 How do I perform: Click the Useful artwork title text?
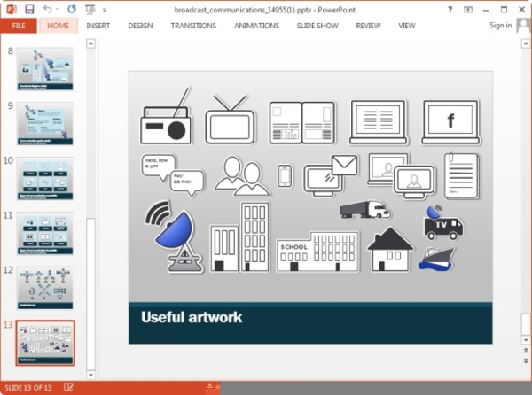[192, 317]
